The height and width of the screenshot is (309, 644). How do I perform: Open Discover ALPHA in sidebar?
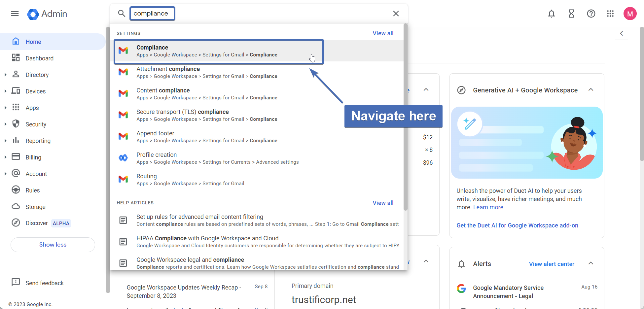pos(53,223)
